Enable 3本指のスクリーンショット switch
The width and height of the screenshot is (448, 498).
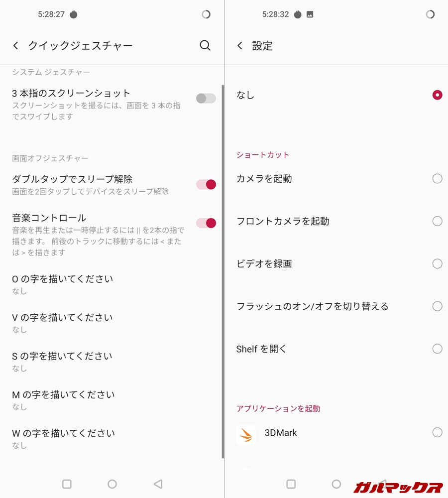pyautogui.click(x=206, y=98)
